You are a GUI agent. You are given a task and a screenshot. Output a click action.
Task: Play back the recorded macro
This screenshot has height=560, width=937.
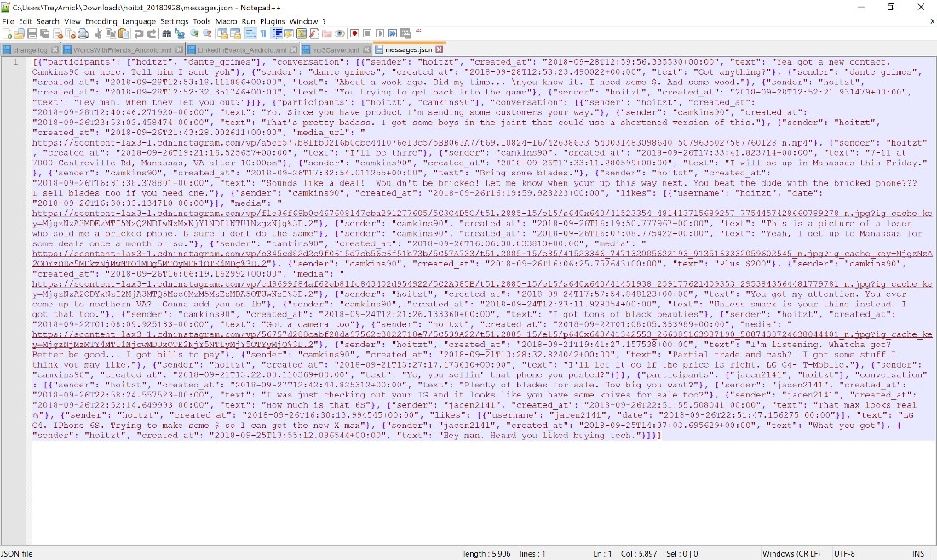point(380,34)
